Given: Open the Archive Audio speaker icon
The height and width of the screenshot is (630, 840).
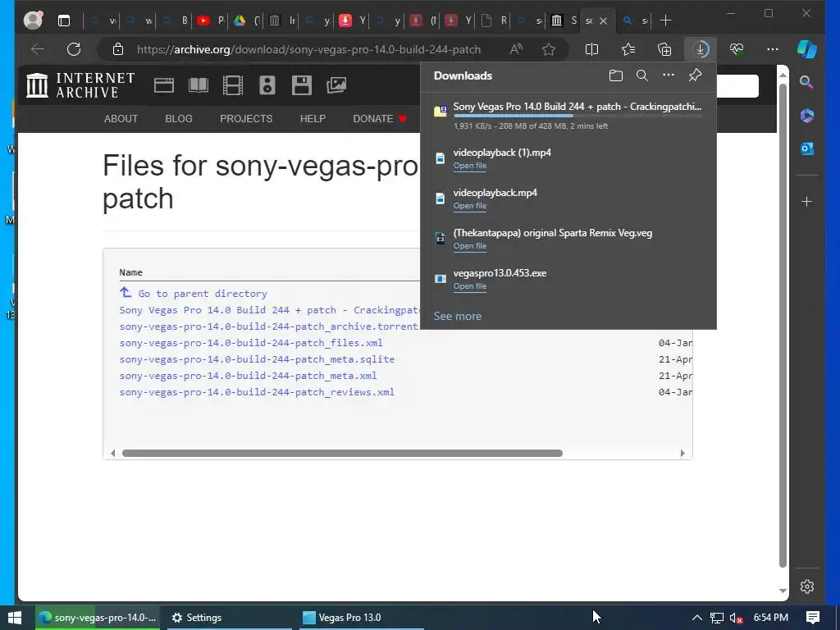Looking at the screenshot, I should pyautogui.click(x=267, y=85).
